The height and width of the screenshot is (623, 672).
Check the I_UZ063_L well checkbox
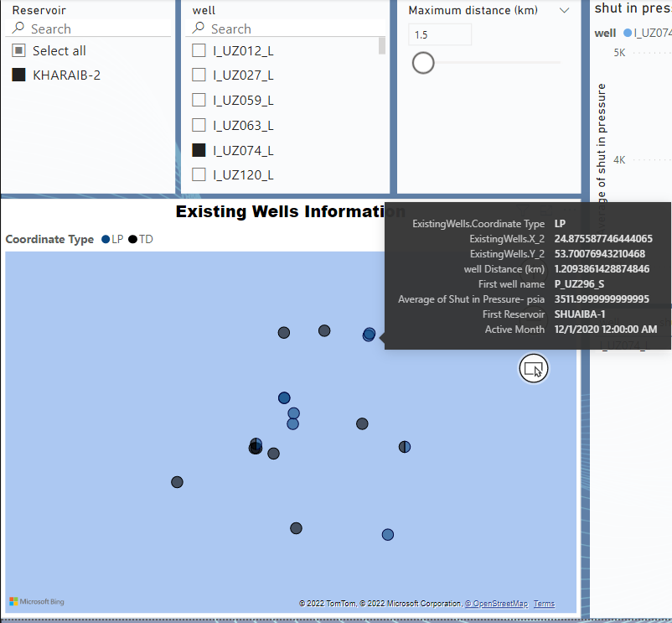tap(199, 125)
